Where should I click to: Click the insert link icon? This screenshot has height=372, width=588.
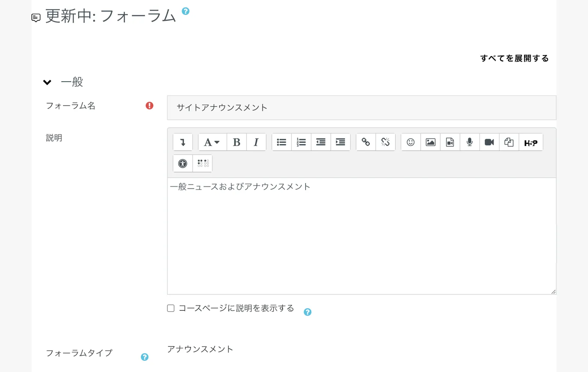[366, 142]
